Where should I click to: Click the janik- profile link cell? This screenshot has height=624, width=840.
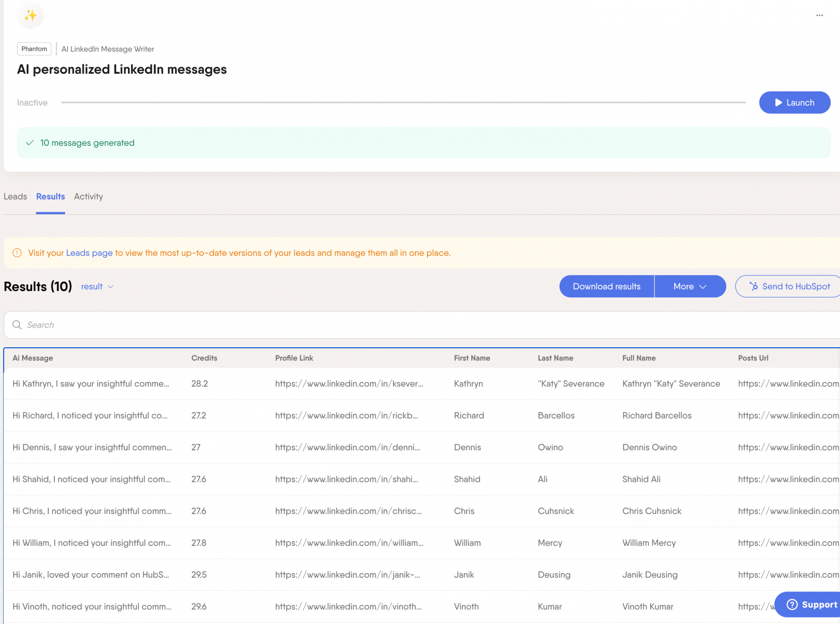pos(347,575)
